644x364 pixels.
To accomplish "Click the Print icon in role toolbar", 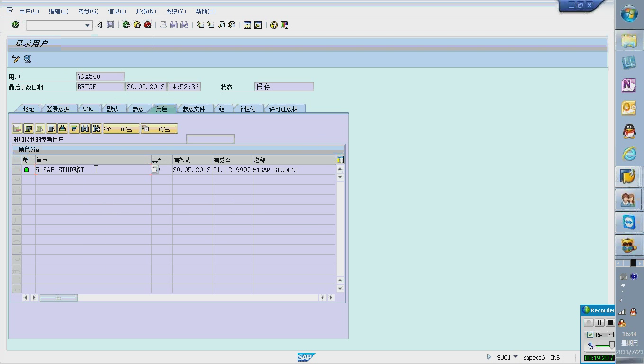I will 63,128.
